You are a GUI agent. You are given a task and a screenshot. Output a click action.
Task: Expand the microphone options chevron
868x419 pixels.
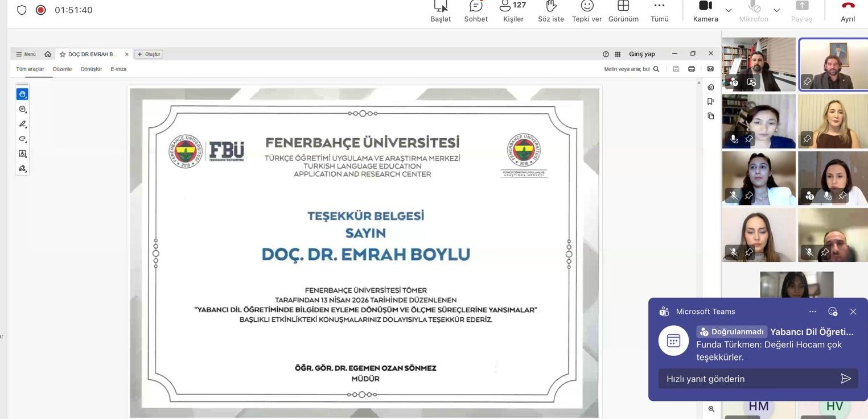click(x=776, y=10)
